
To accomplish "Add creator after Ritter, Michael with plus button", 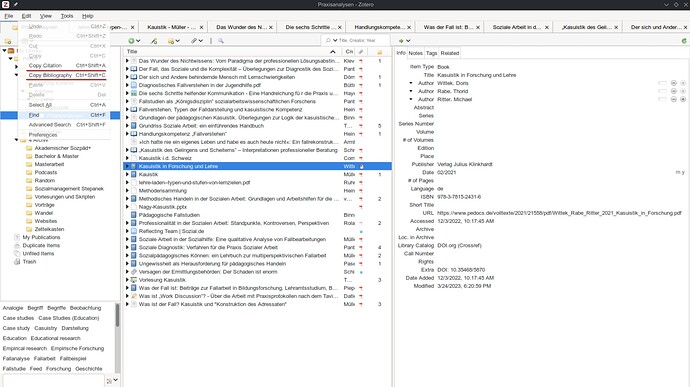I will coord(683,99).
